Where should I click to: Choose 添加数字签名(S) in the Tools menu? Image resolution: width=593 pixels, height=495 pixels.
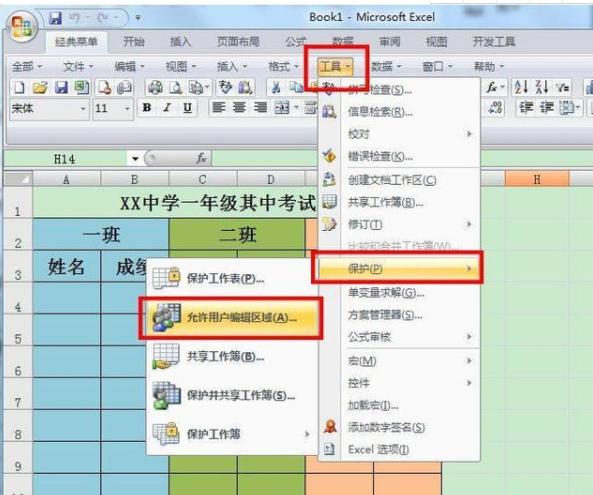coord(399,427)
